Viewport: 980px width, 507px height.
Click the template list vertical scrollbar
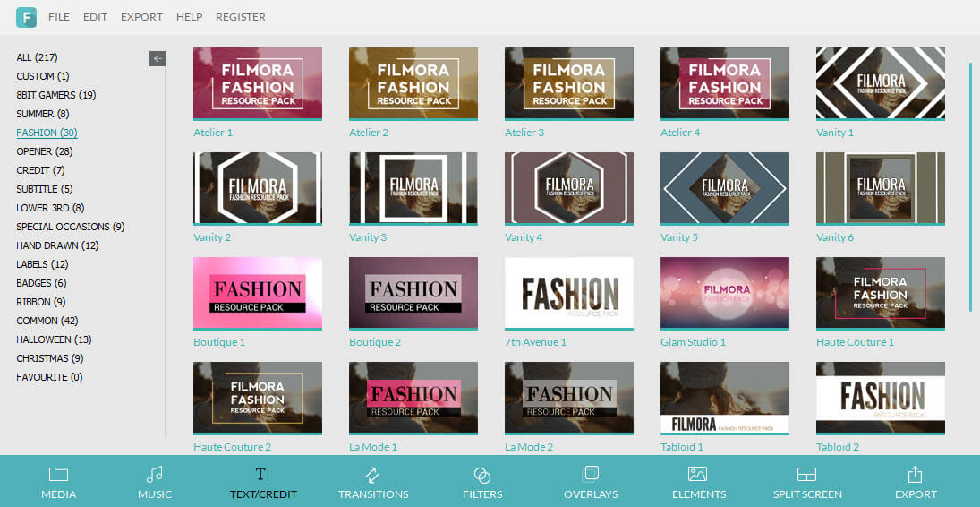971,188
